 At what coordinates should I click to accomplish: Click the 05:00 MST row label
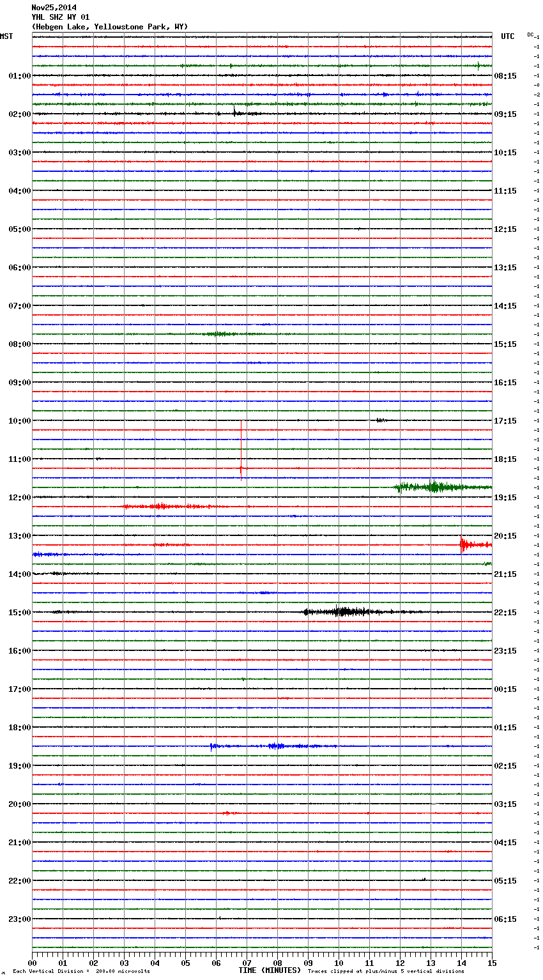point(19,229)
